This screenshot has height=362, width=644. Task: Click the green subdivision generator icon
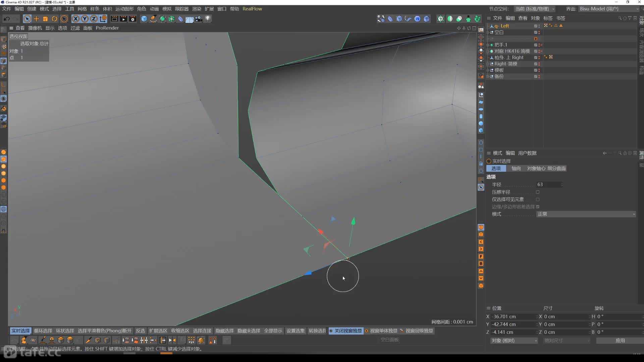(x=162, y=19)
